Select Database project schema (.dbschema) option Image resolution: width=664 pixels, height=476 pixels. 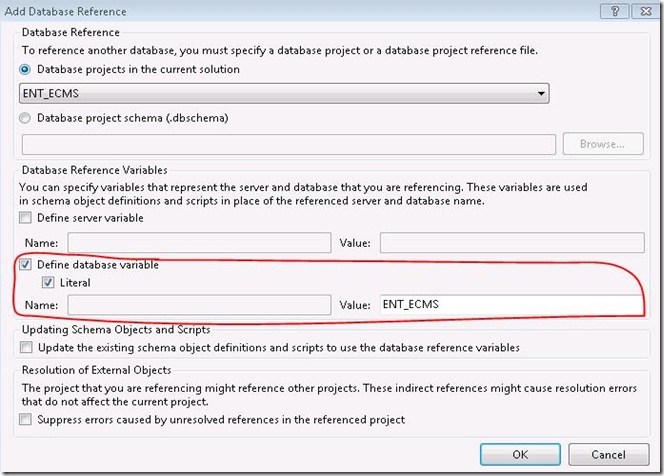27,118
